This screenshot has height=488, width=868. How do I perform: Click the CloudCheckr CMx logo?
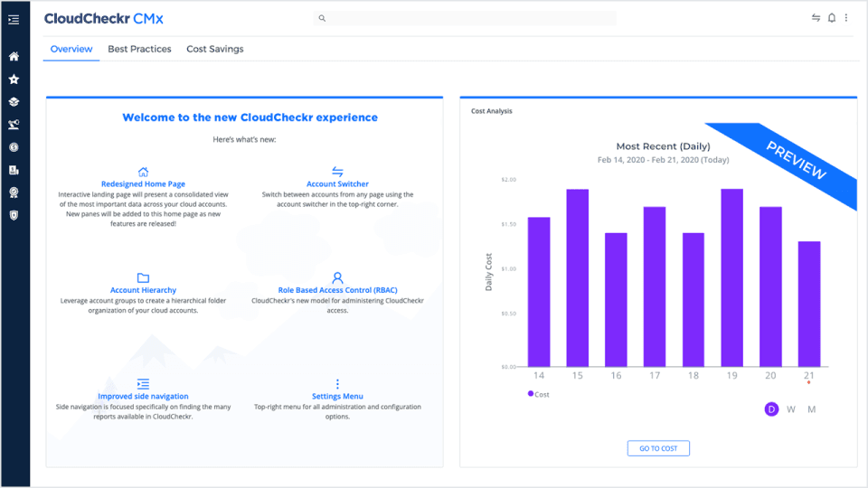[103, 19]
